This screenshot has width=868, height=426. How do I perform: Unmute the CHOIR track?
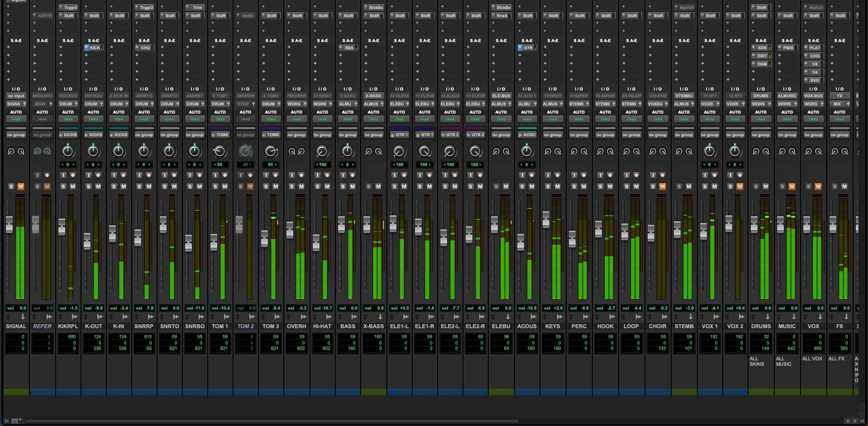(x=663, y=187)
